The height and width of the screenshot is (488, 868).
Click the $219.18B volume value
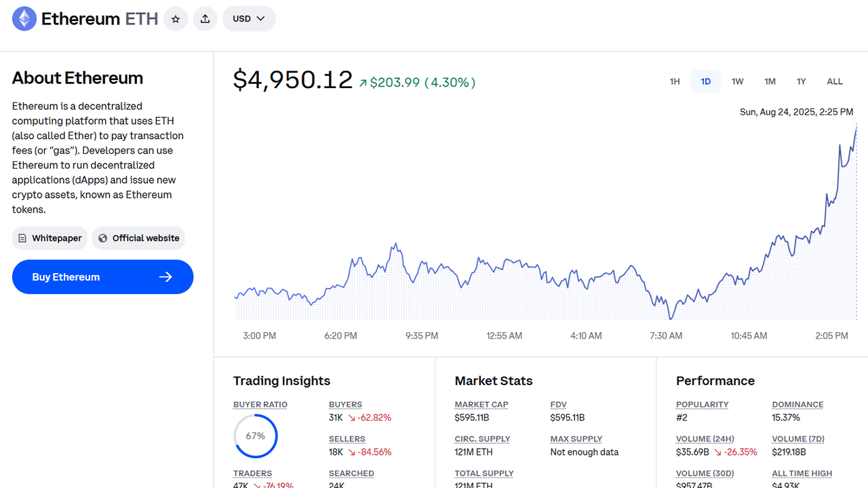point(789,452)
